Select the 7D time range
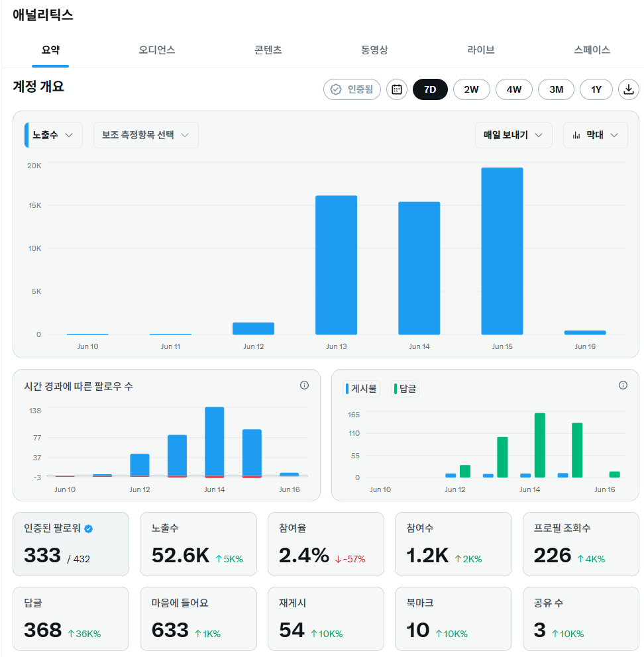The height and width of the screenshot is (657, 644). pyautogui.click(x=430, y=89)
